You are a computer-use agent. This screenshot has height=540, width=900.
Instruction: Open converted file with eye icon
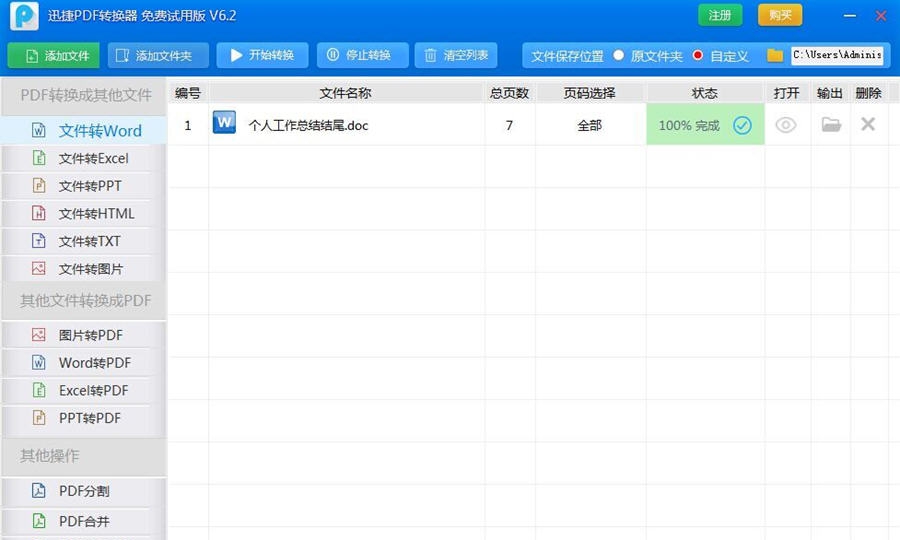(786, 125)
